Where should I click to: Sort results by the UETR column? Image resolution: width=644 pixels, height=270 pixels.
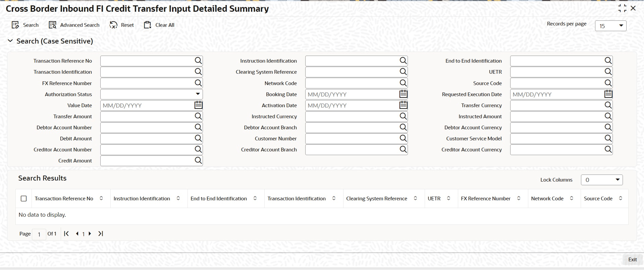pos(448,198)
